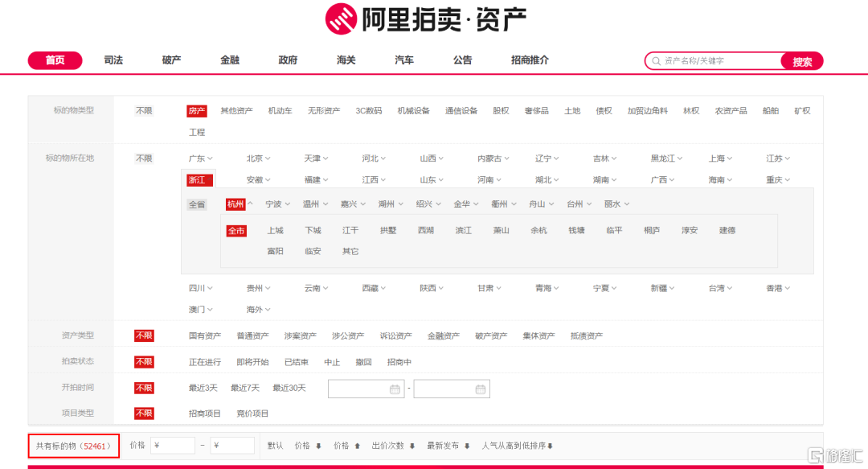Sort by 最新发布 arrow
Image resolution: width=868 pixels, height=469 pixels.
[x=467, y=446]
